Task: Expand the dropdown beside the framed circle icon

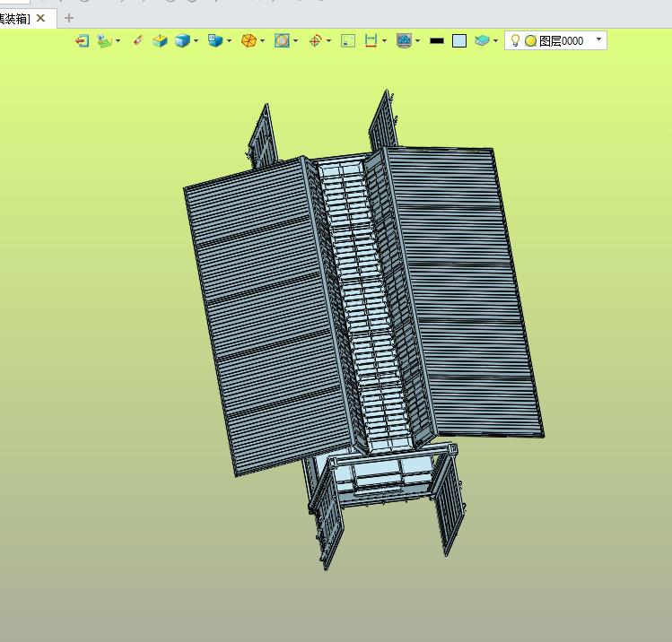Action: tap(296, 40)
